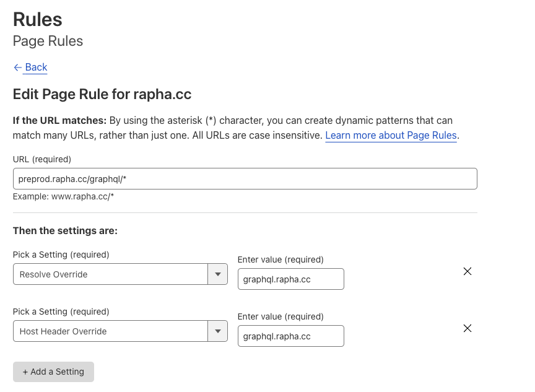Expand the Host Header Override dropdown arrow
This screenshot has height=392, width=535.
point(217,331)
